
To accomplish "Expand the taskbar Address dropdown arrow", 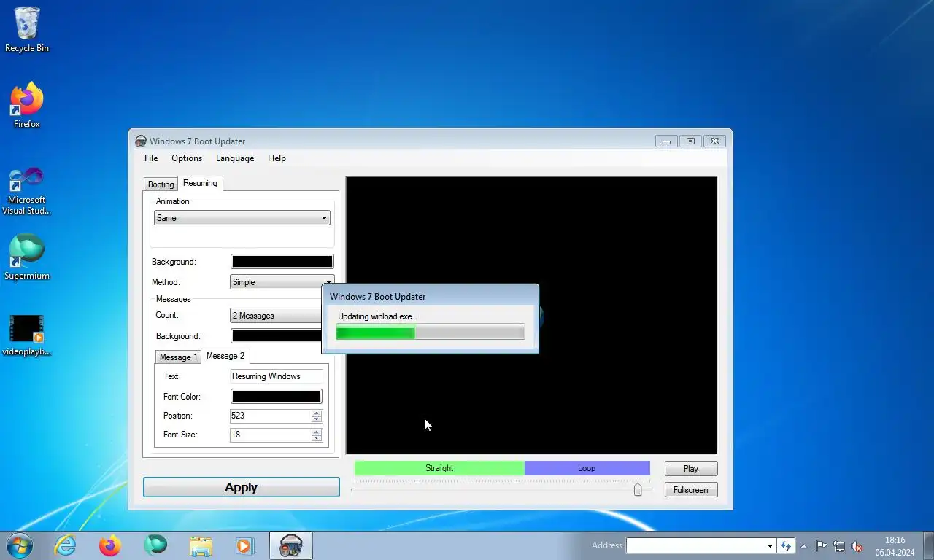I will coord(770,546).
